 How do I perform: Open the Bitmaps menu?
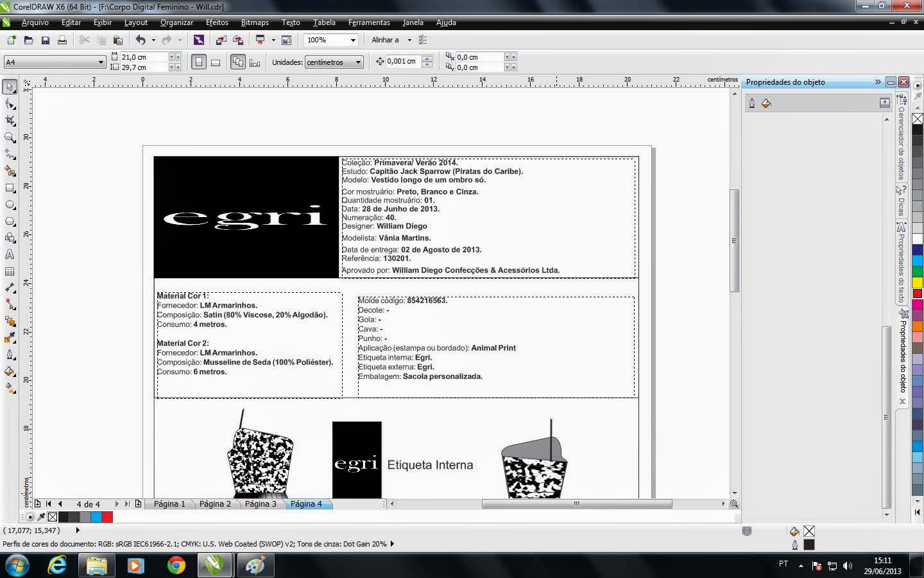pos(255,22)
